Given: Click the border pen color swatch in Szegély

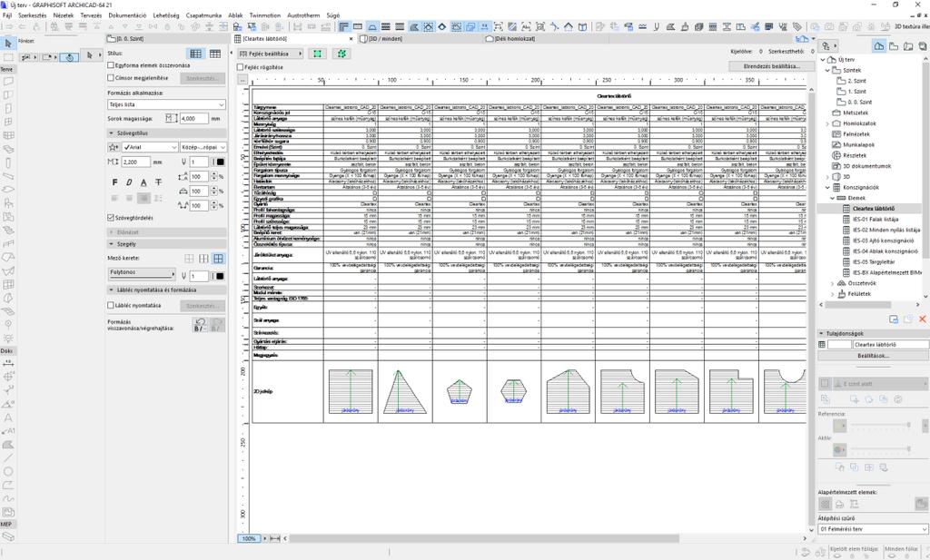Looking at the screenshot, I should point(220,276).
